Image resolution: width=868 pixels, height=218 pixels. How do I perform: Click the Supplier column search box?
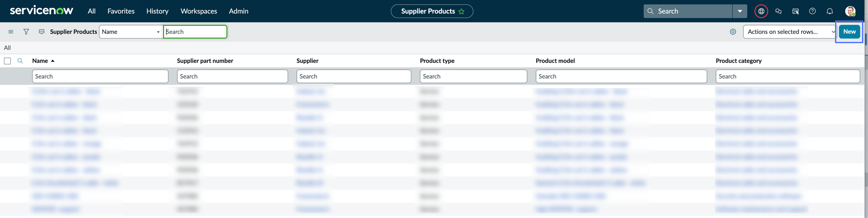coord(354,76)
